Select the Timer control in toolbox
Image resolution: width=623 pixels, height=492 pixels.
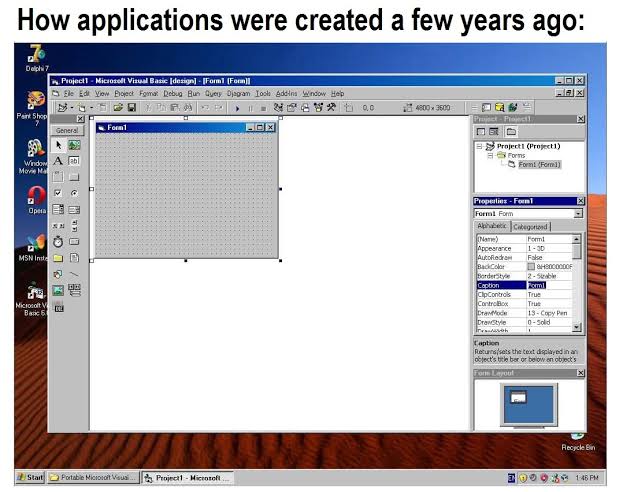58,242
